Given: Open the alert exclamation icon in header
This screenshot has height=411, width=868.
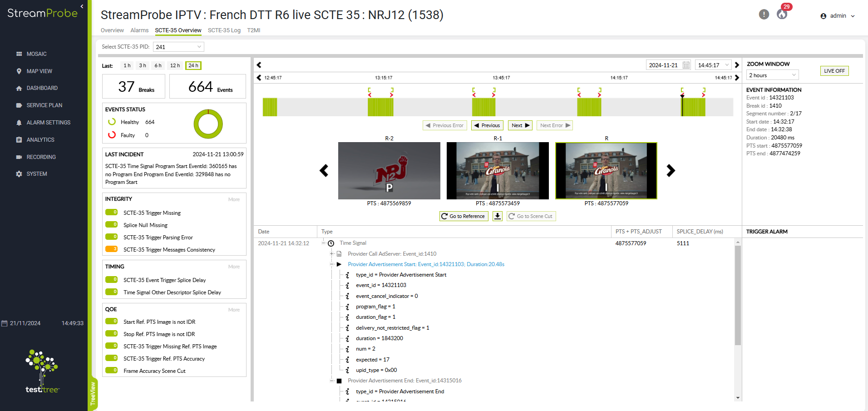Looking at the screenshot, I should [764, 15].
